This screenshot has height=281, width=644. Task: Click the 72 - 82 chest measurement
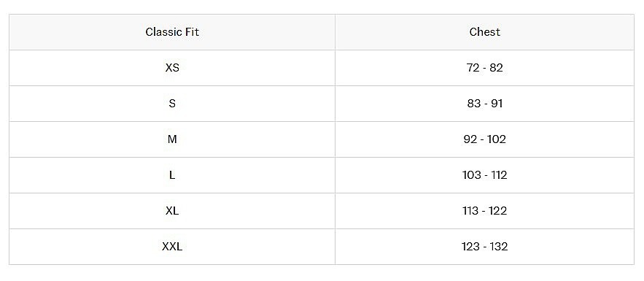[x=485, y=68]
